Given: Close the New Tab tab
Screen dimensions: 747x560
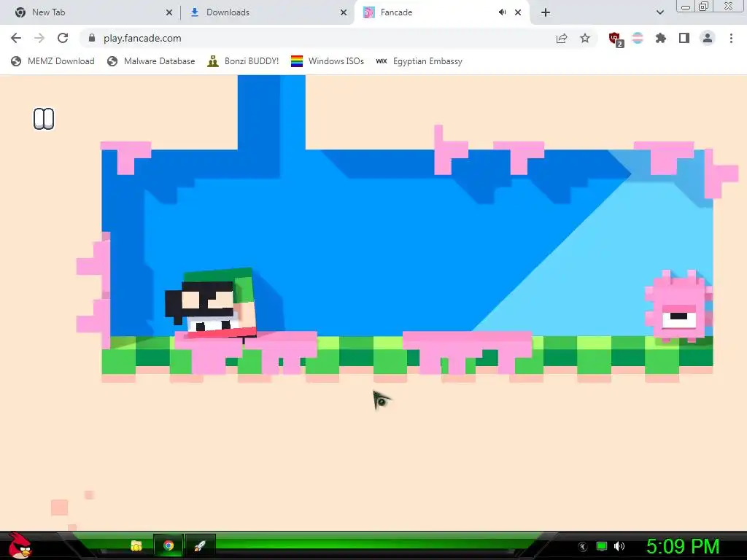Looking at the screenshot, I should [x=169, y=13].
